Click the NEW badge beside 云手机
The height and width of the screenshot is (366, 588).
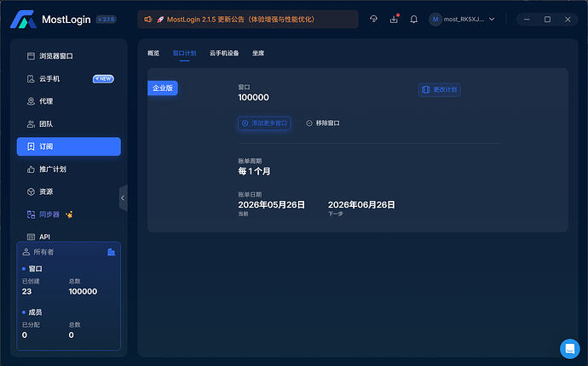(x=103, y=78)
